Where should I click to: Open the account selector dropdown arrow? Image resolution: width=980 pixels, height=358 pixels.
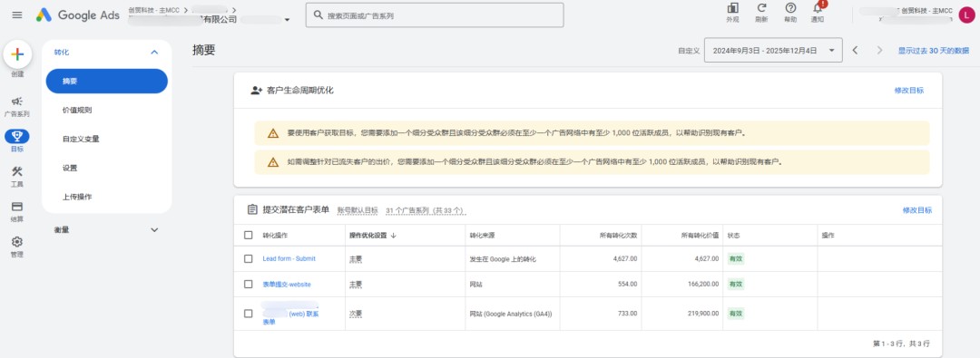pos(287,20)
